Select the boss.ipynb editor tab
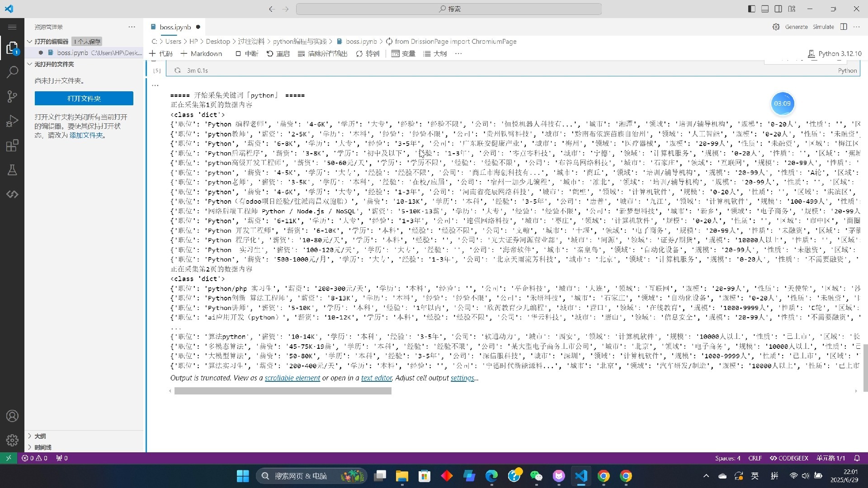The width and height of the screenshot is (868, 488). pos(174,27)
